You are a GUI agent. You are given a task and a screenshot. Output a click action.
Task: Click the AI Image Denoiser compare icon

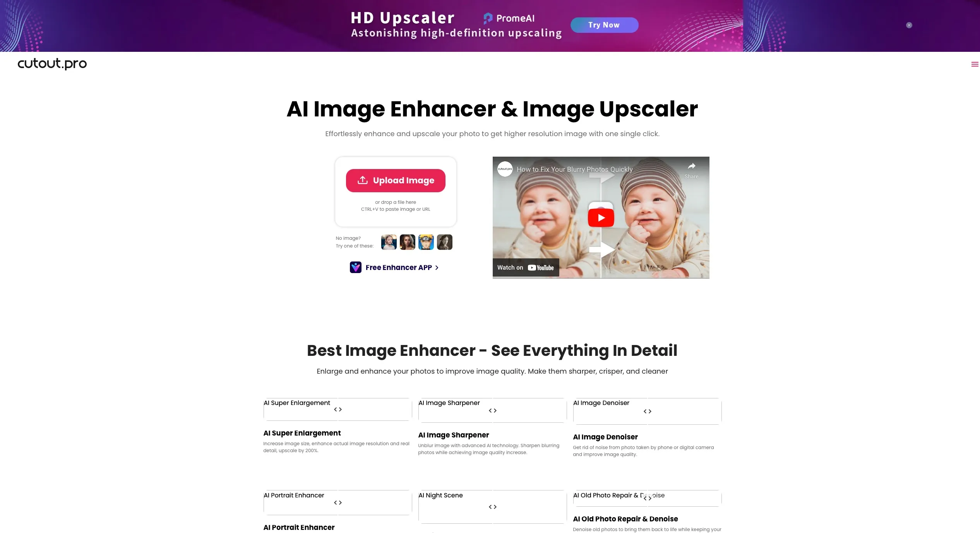647,411
